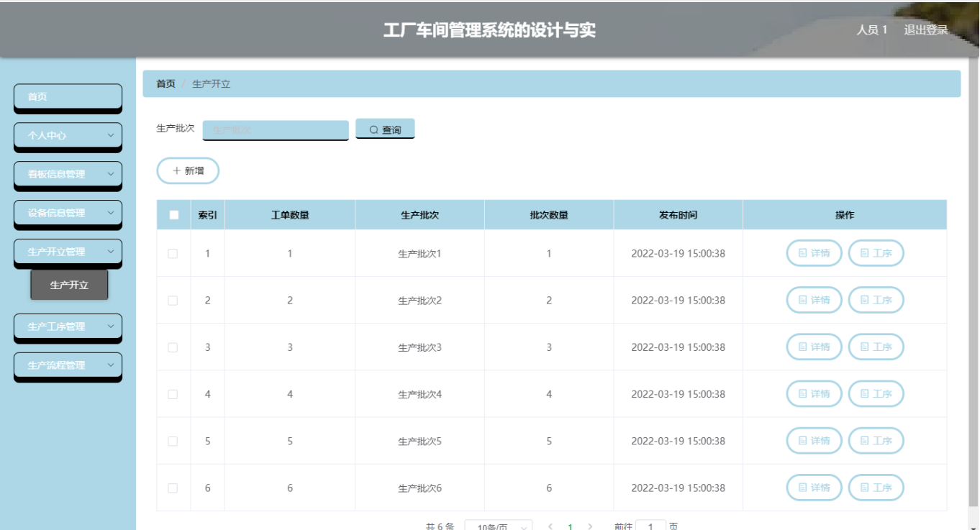This screenshot has width=980, height=530.
Task: Click the magnifier icon in the 查询 button
Action: [x=374, y=130]
